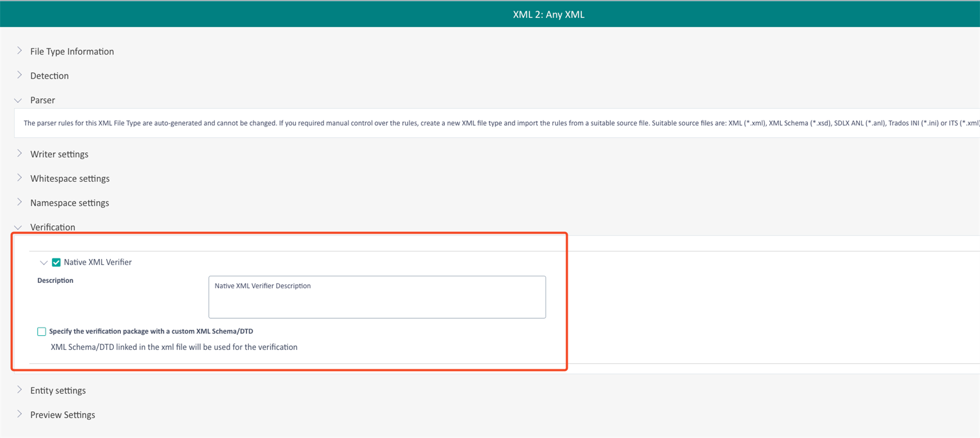Expand the Entity settings chevron arrow
980x438 pixels.
(x=20, y=390)
